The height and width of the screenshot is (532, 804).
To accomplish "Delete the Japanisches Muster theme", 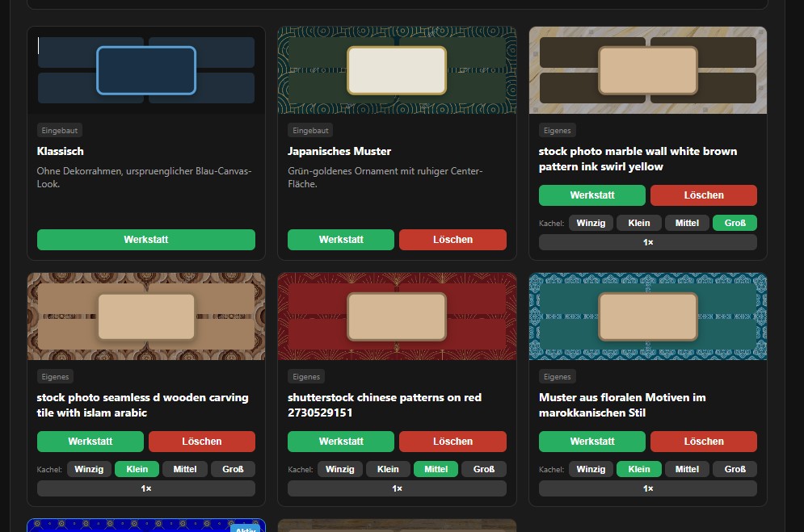I will [453, 240].
